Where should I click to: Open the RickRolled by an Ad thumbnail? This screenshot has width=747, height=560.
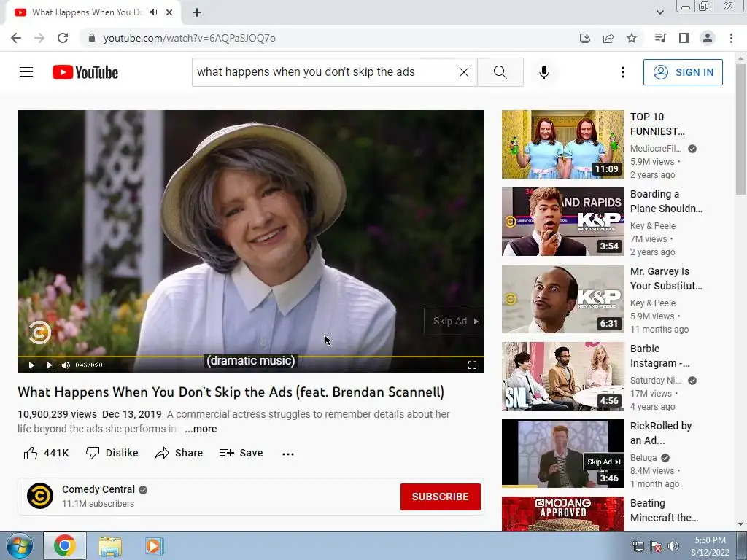click(562, 454)
